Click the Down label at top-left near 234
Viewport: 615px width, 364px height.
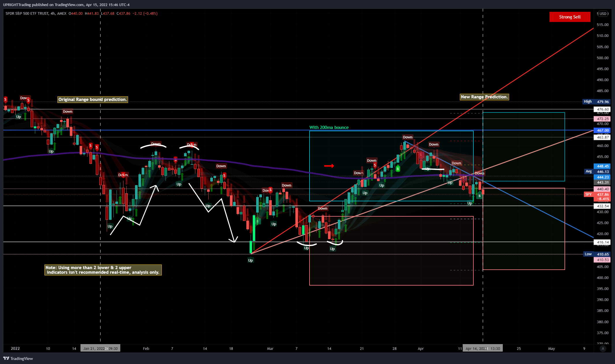tap(67, 111)
